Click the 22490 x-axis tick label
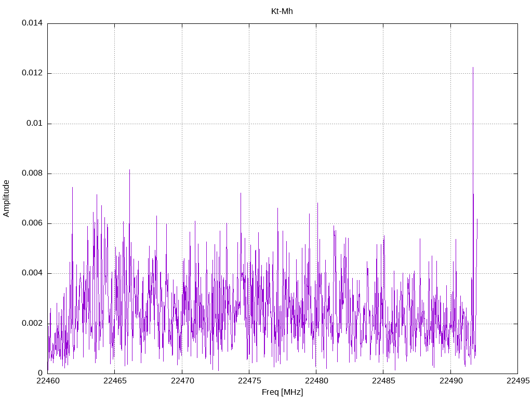 pos(450,381)
